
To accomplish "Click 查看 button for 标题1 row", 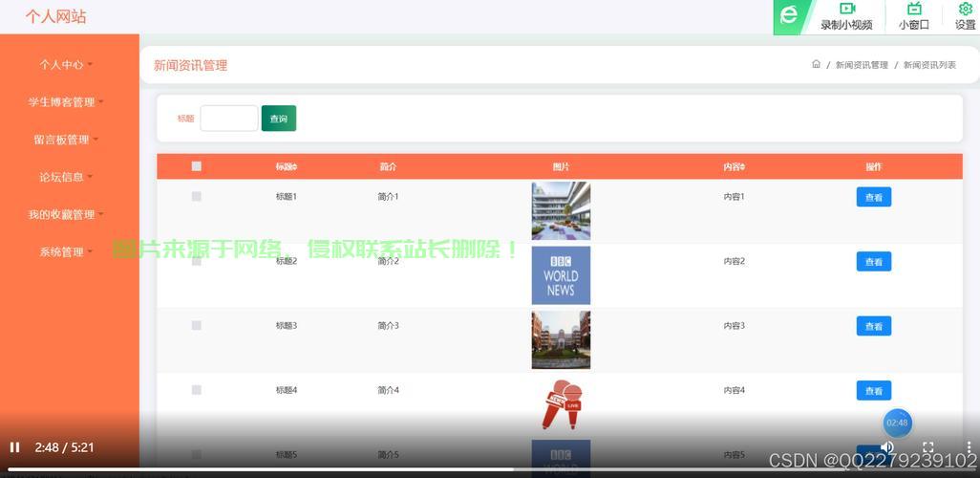I will [x=874, y=197].
